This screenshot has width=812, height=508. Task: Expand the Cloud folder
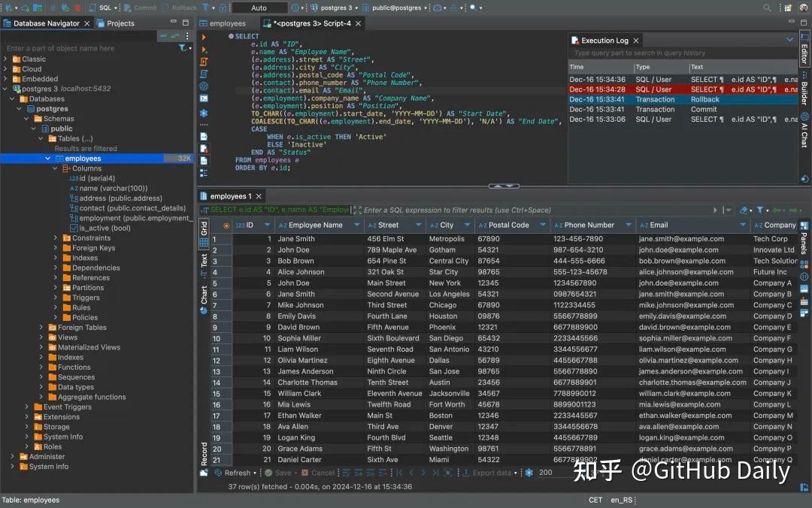coord(5,69)
